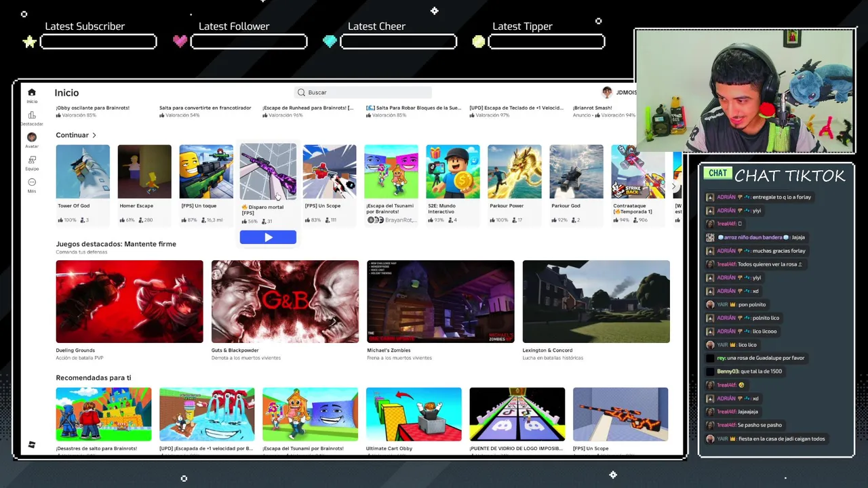This screenshot has width=868, height=488.
Task: Click the Roblox logo icon at sidebar bottom
Action: (31, 445)
